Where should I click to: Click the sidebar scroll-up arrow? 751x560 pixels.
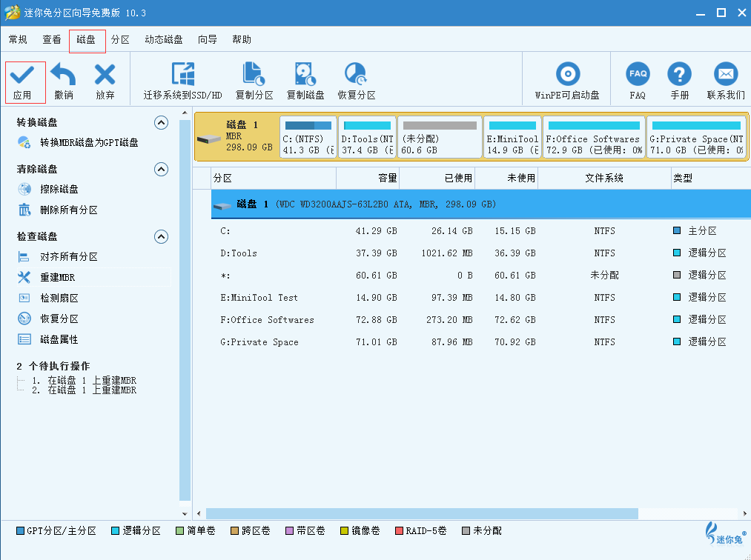click(x=185, y=113)
